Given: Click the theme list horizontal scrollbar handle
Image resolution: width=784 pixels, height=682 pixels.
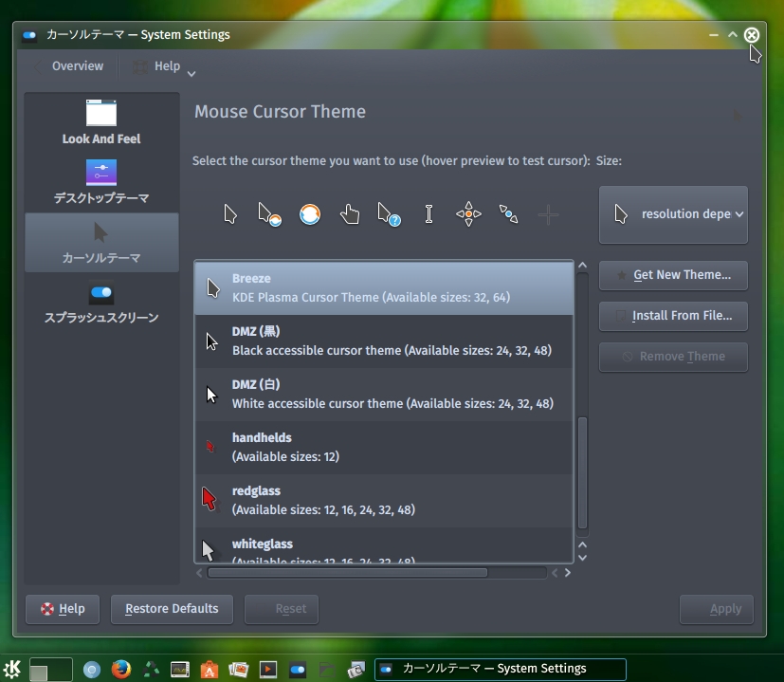Looking at the screenshot, I should pyautogui.click(x=348, y=572).
